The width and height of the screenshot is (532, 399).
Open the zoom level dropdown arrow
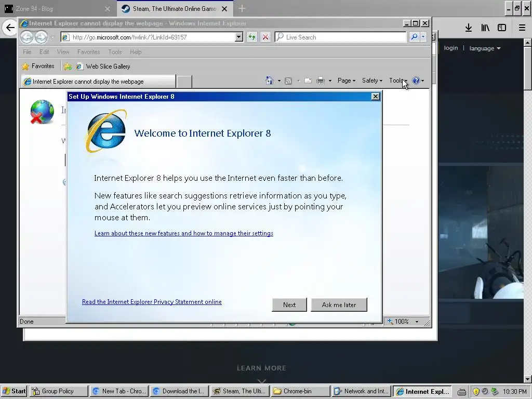point(417,321)
